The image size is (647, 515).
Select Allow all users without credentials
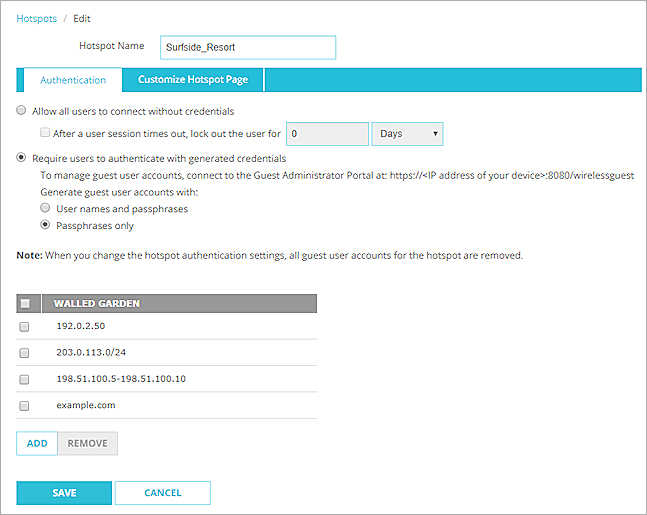point(22,111)
